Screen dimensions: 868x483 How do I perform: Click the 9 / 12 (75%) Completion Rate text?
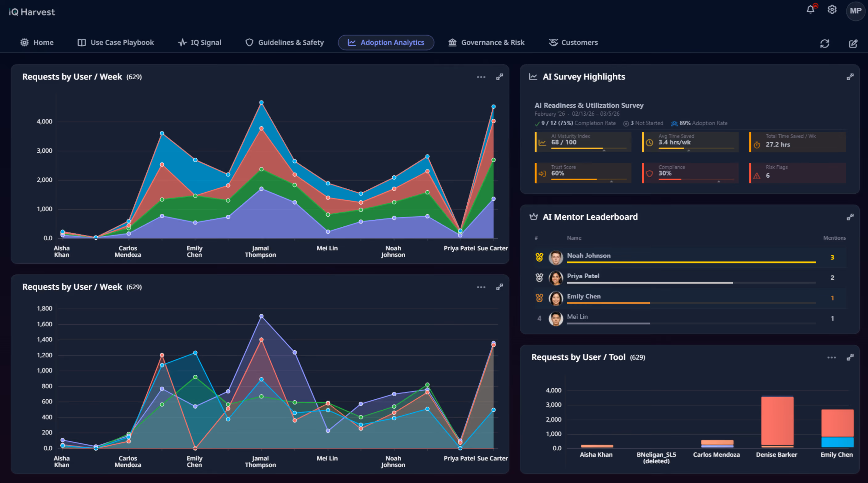pos(578,123)
